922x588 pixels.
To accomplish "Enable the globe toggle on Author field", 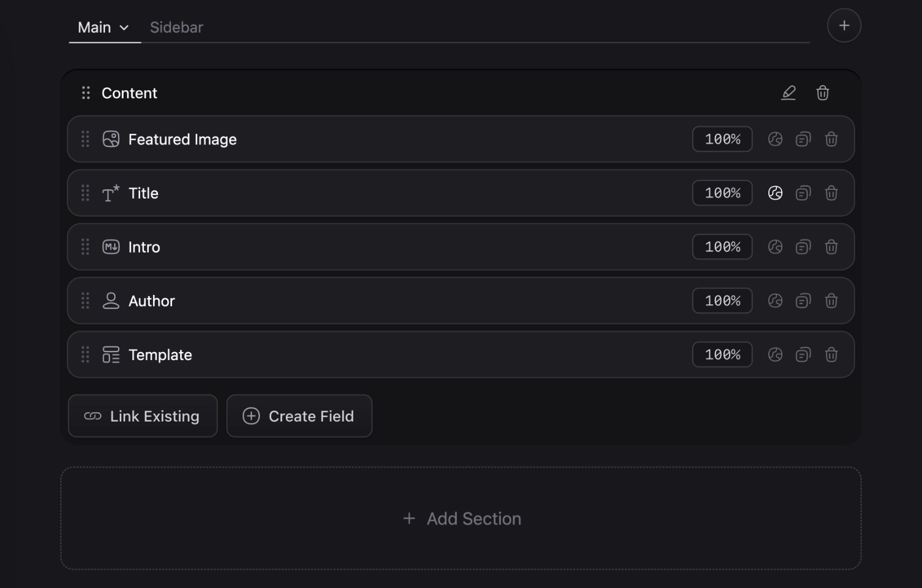I will point(774,300).
